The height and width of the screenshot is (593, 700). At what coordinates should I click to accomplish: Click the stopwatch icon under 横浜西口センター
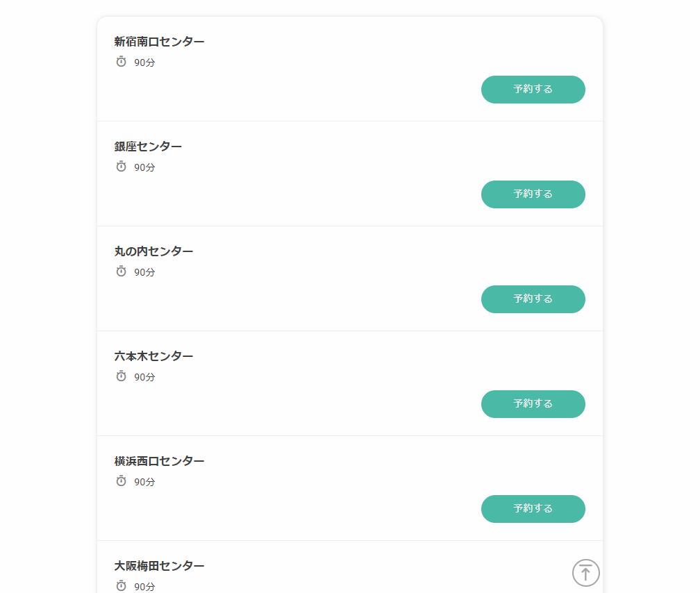pyautogui.click(x=121, y=481)
